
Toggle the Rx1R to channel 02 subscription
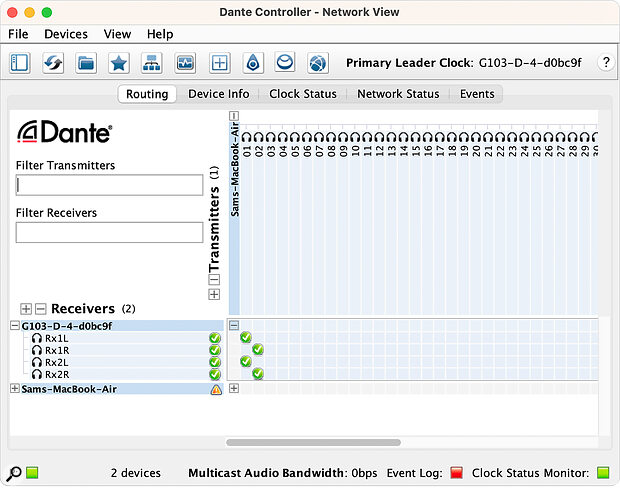[x=258, y=349]
